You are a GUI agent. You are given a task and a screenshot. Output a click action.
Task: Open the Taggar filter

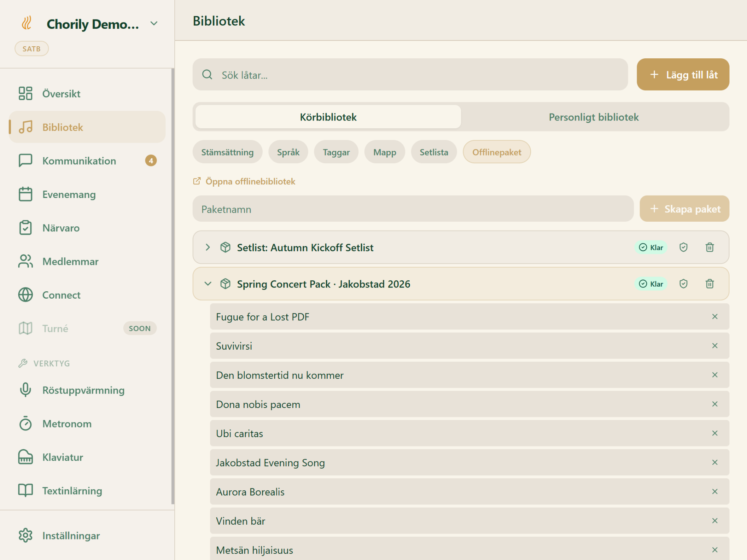(336, 152)
